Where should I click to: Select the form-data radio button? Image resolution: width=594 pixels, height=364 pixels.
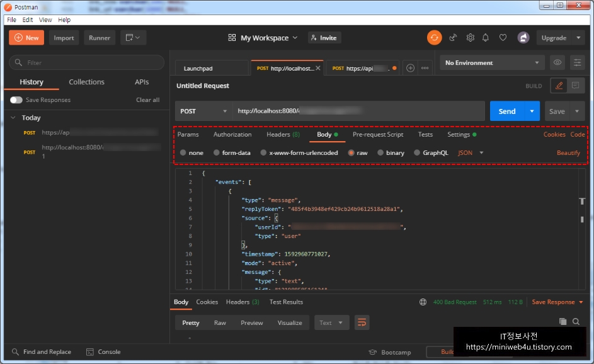pos(216,152)
